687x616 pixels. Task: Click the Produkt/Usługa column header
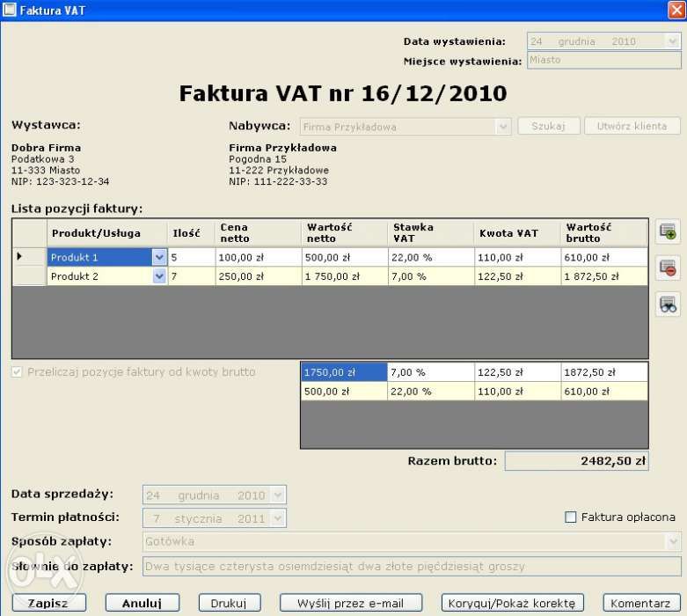(107, 233)
